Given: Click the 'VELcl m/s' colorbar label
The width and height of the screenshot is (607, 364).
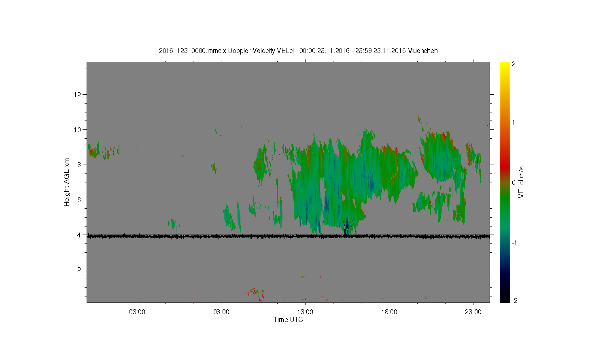Looking at the screenshot, I should (x=521, y=182).
